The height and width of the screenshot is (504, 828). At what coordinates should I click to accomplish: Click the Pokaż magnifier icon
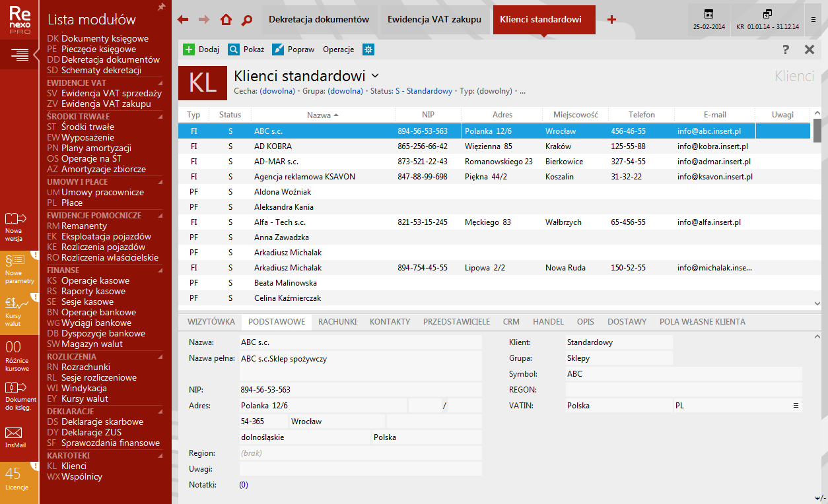click(x=234, y=49)
